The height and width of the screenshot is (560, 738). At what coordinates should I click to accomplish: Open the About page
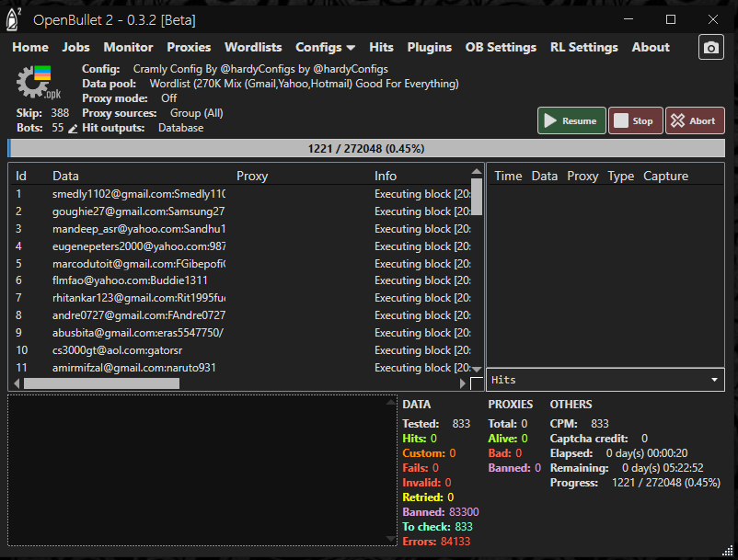click(651, 48)
